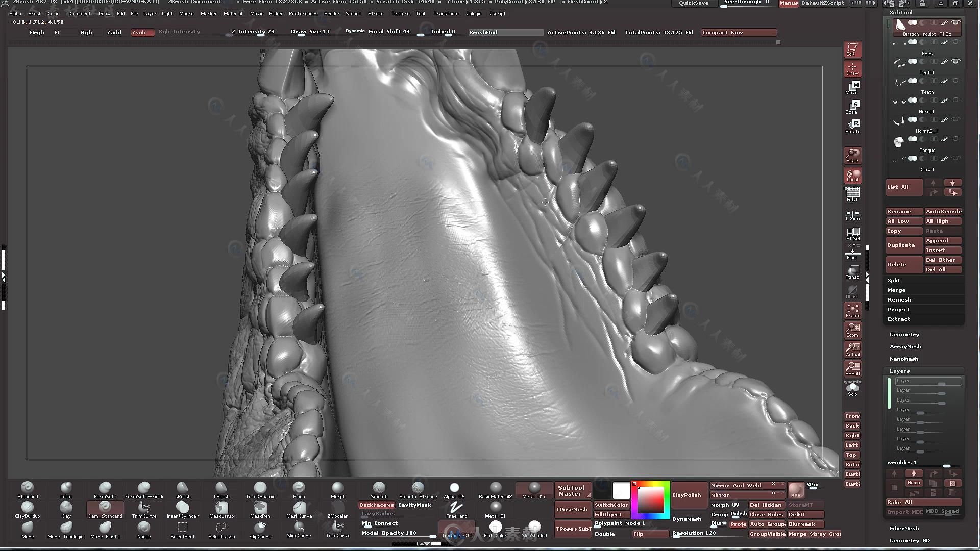Open the Render menu
Viewport: 980px width, 551px height.
coord(332,13)
